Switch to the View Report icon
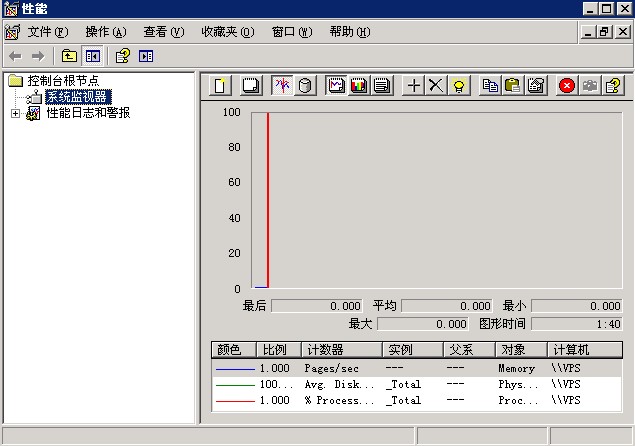 point(381,85)
